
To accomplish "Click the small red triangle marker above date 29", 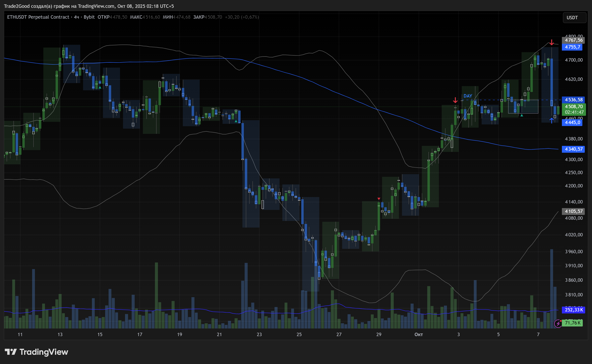I will (379, 199).
